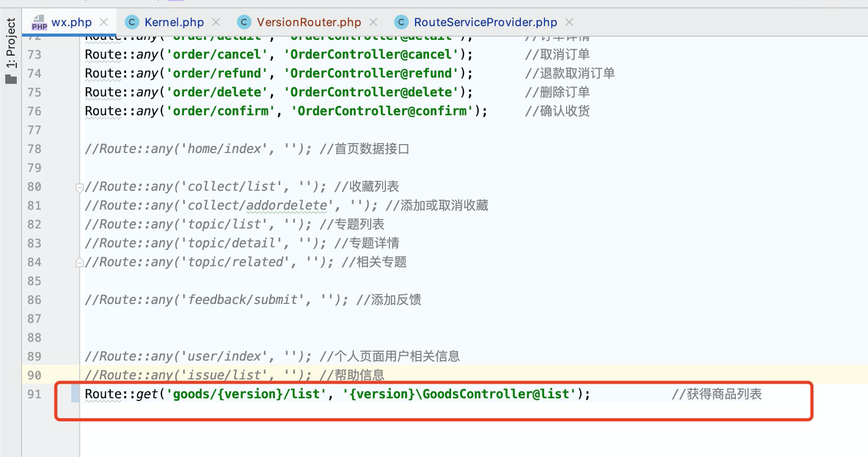This screenshot has width=868, height=457.
Task: Click 'OrderController@delete' string
Action: 371,92
